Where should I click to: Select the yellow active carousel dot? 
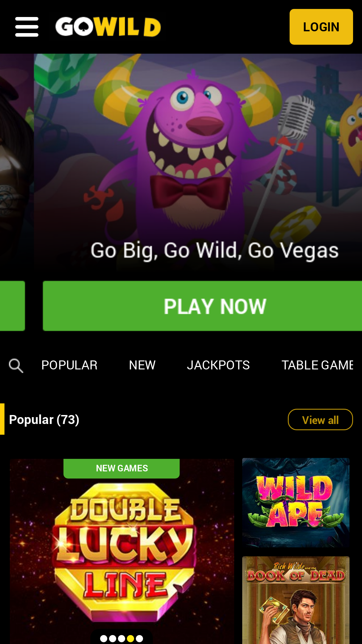click(x=130, y=639)
